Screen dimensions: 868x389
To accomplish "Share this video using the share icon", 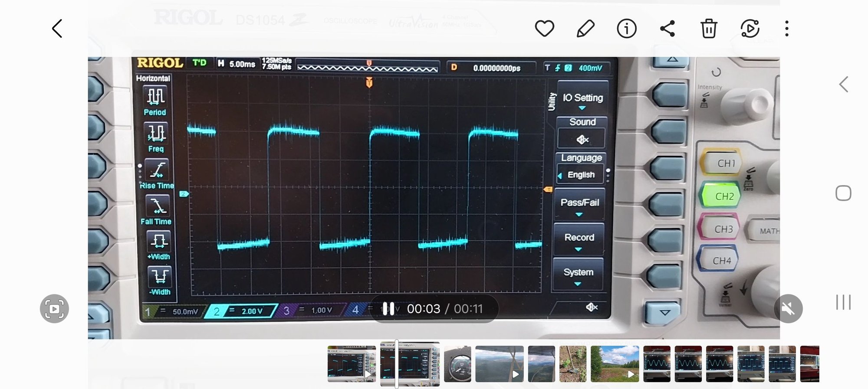I will point(667,29).
